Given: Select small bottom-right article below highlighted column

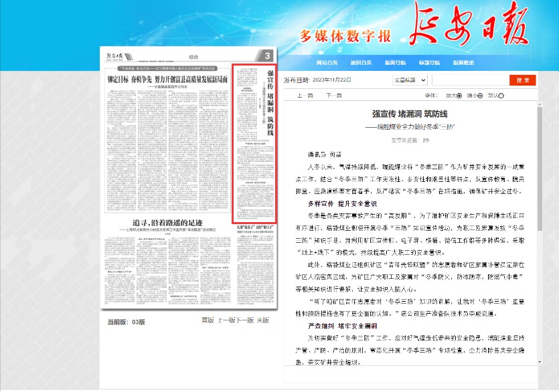Looking at the screenshot, I should pyautogui.click(x=255, y=264).
